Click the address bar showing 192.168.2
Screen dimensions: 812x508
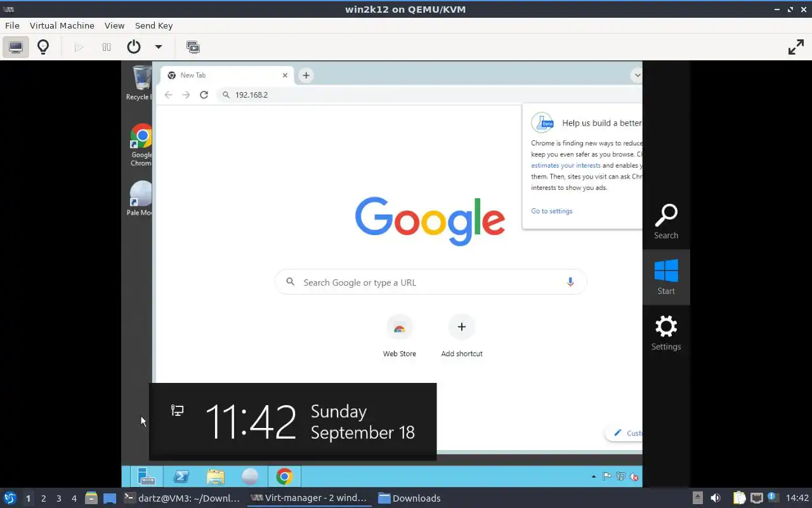click(x=429, y=95)
